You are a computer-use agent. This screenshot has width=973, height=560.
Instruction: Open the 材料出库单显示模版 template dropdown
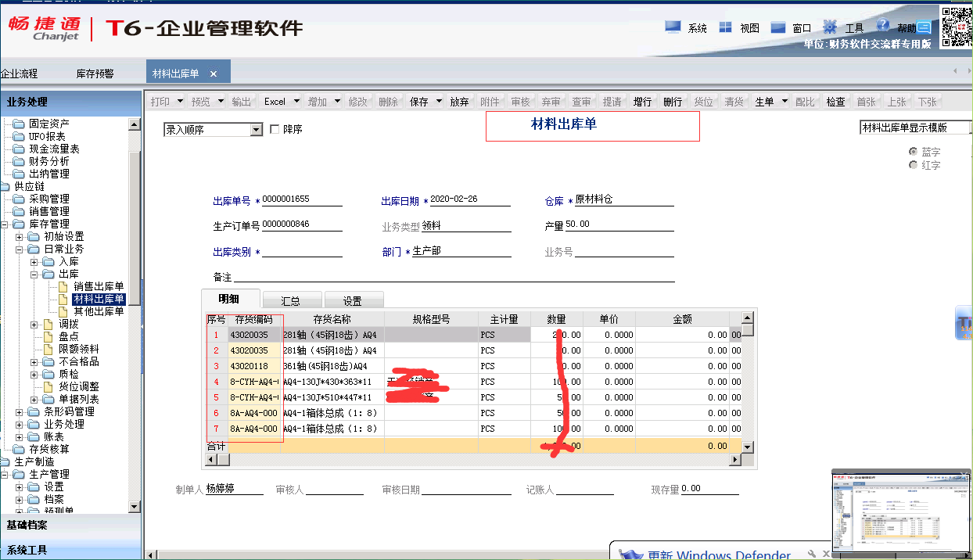pyautogui.click(x=971, y=127)
